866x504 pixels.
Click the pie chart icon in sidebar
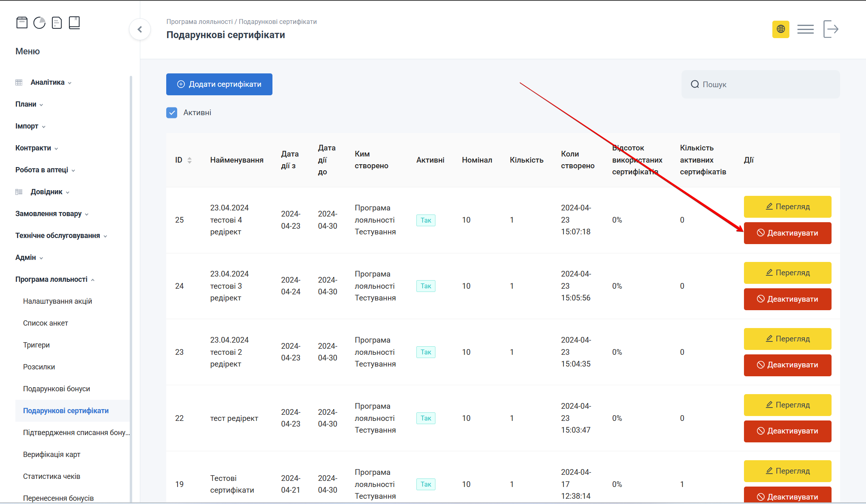[x=39, y=23]
